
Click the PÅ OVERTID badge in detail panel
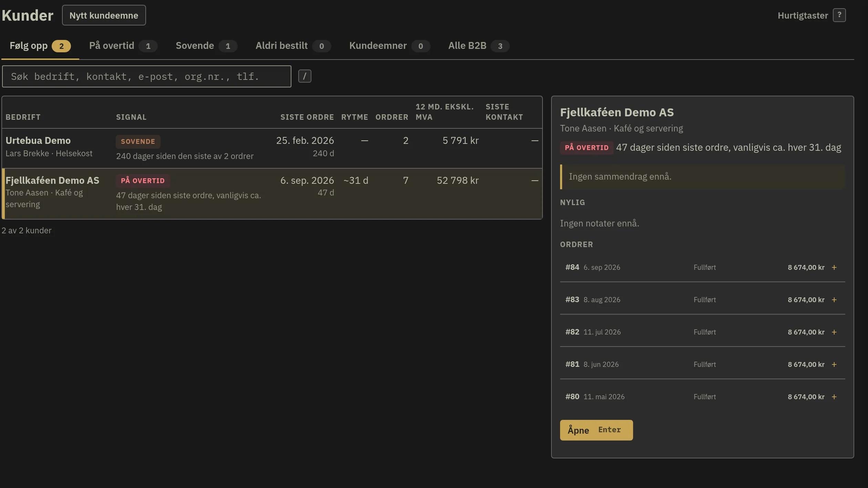[587, 148]
